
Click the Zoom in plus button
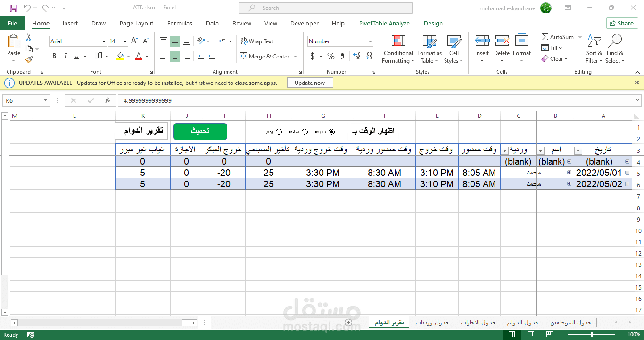pos(619,334)
